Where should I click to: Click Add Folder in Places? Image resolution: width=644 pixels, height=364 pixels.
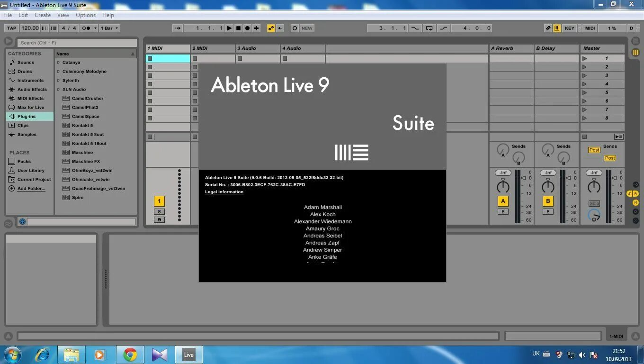(x=31, y=188)
